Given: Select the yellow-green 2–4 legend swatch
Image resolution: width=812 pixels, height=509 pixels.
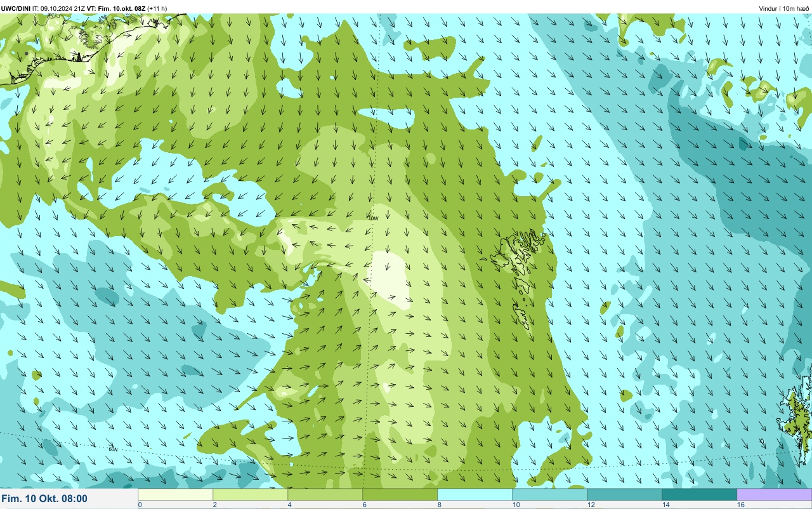Looking at the screenshot, I should tap(250, 494).
